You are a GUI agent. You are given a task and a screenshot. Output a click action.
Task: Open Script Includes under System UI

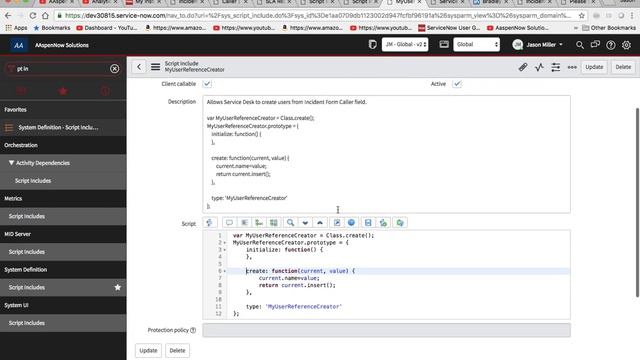[x=63, y=323]
